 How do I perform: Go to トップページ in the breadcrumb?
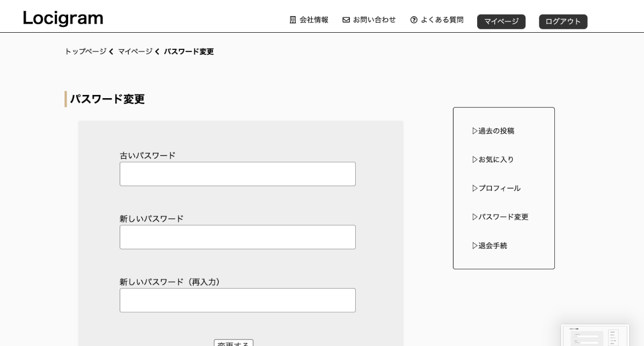pyautogui.click(x=85, y=51)
